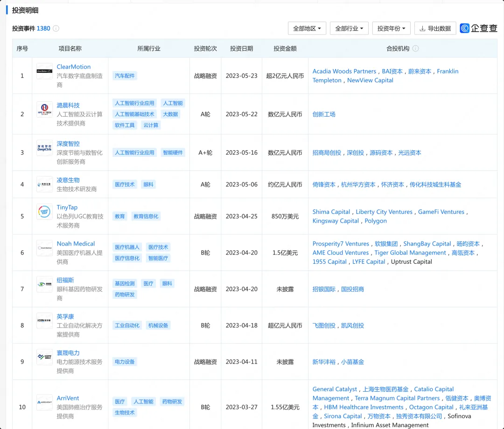The width and height of the screenshot is (504, 429).
Task: Open the 倚锋资本 investor link
Action: click(324, 184)
